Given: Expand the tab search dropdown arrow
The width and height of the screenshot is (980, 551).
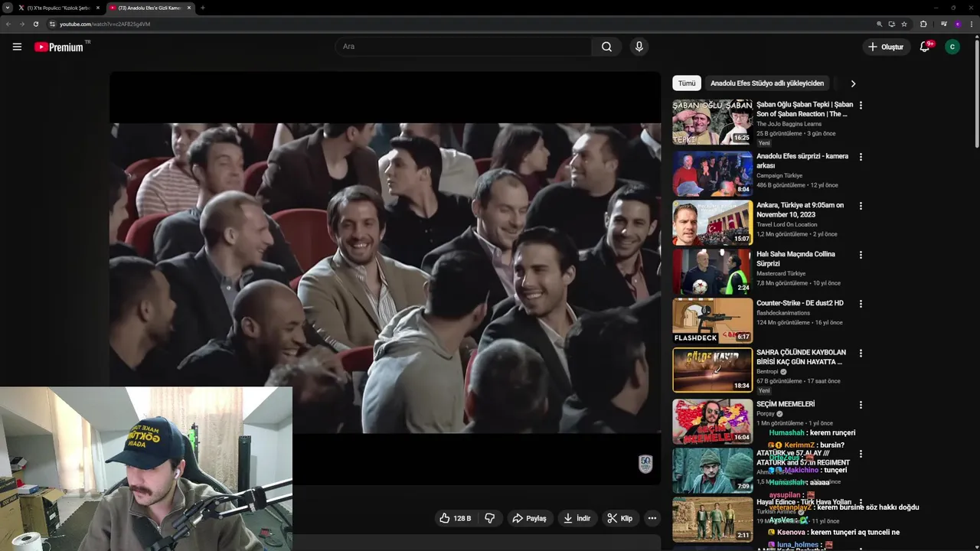Looking at the screenshot, I should 7,8.
